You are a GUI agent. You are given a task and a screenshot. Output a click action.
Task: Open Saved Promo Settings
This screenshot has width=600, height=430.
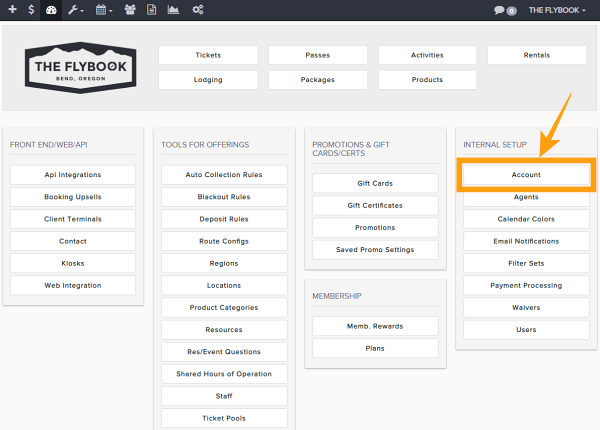point(375,250)
